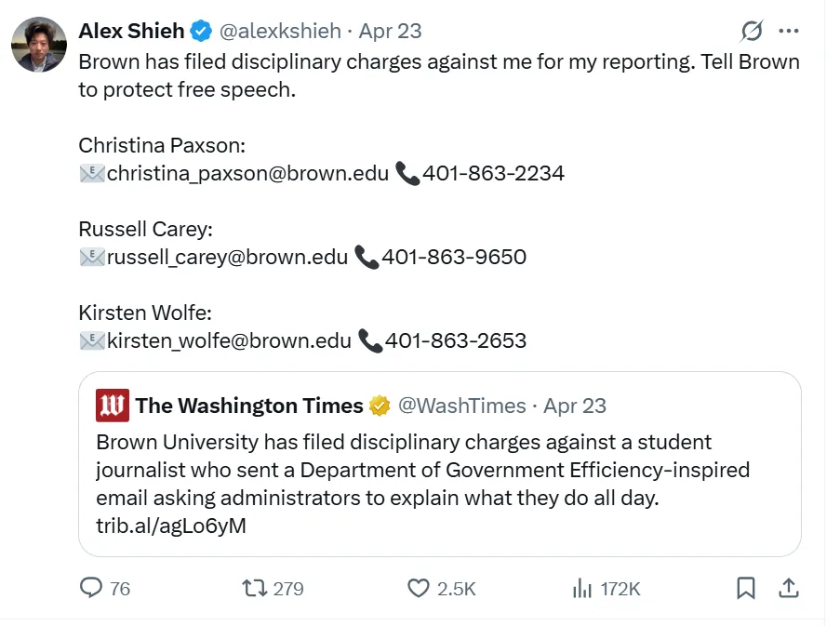This screenshot has width=840, height=626.
Task: Open the Washington Times logo avatar
Action: click(113, 406)
